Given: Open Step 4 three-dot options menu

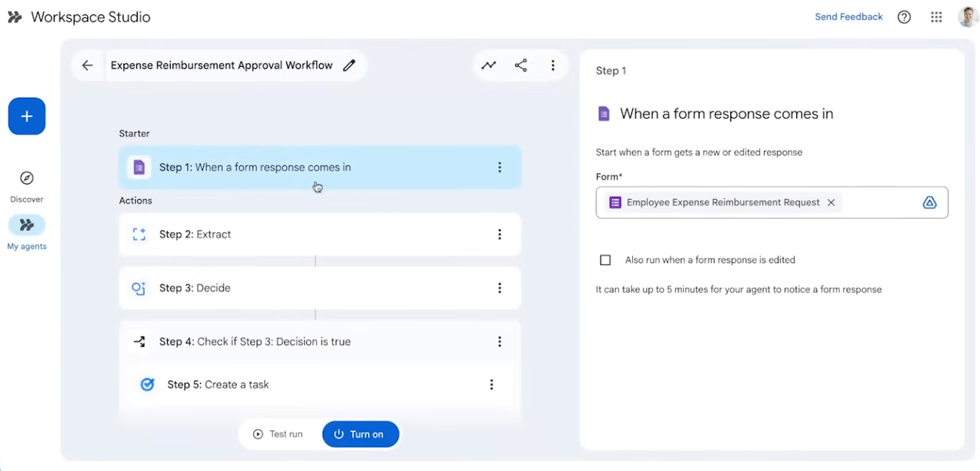Looking at the screenshot, I should (499, 342).
